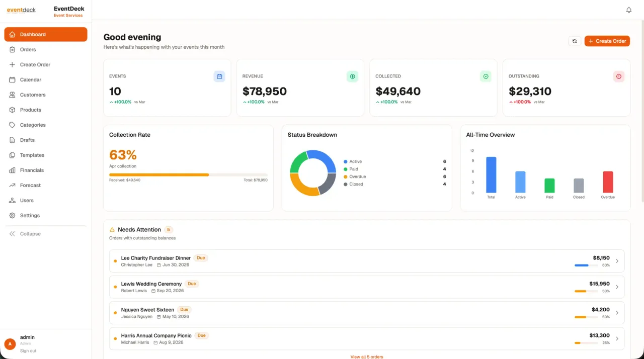644x359 pixels.
Task: Open Nguyen Sweet Sixteen row chevron
Action: pos(617,313)
